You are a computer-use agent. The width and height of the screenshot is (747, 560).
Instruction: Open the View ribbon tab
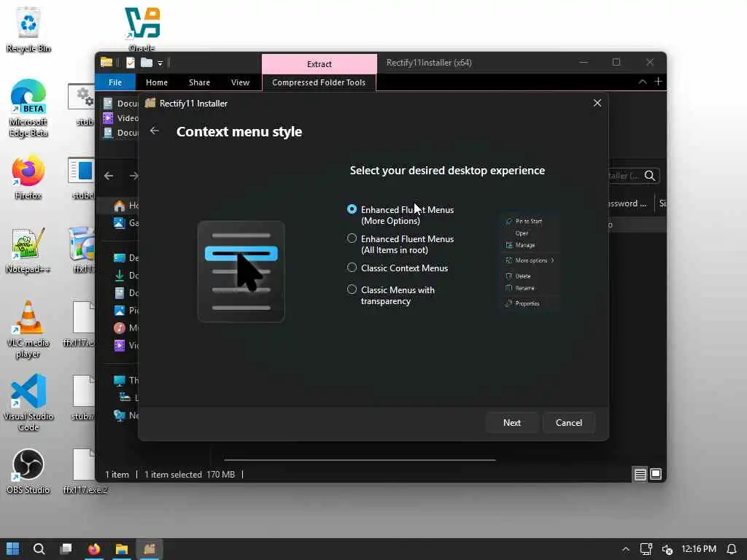240,82
